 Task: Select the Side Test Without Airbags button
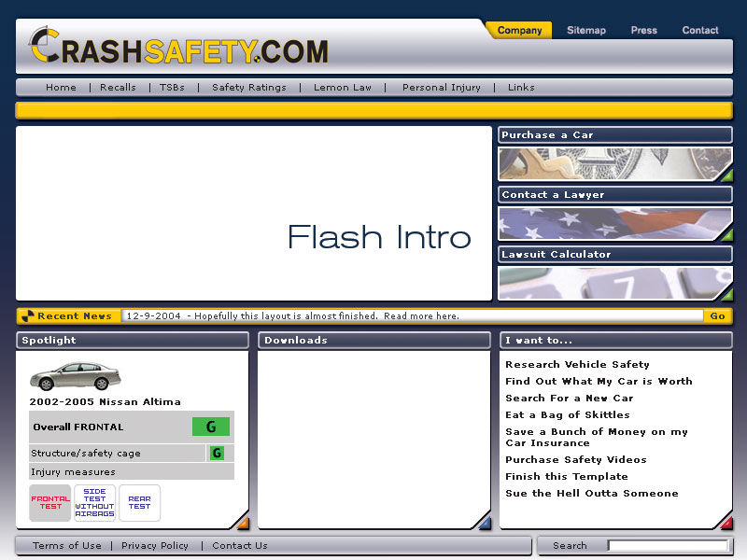94,503
